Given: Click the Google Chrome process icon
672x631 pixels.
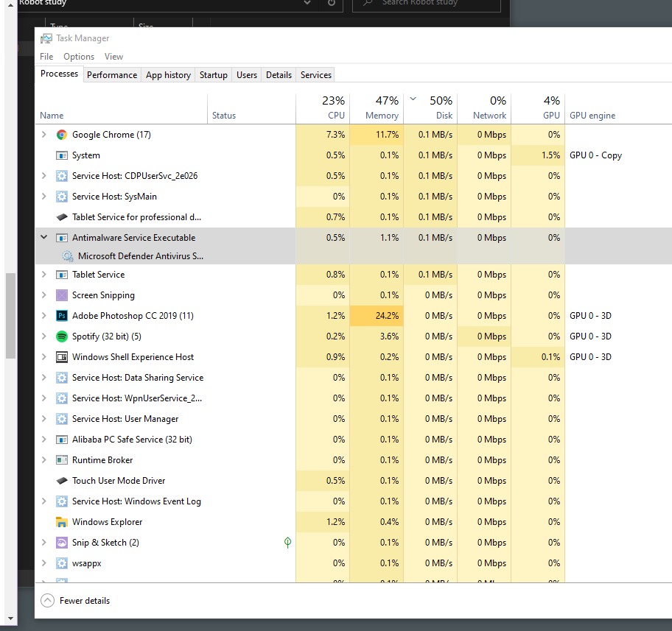Looking at the screenshot, I should coord(62,135).
